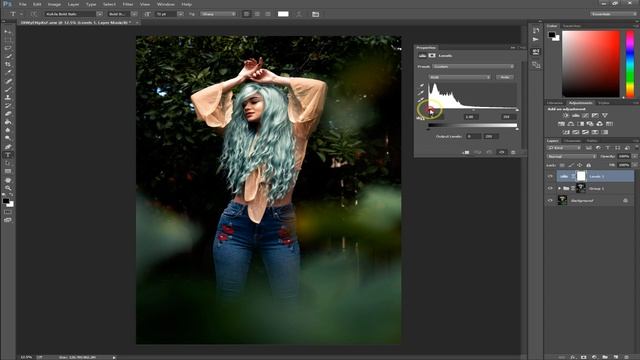Screen dimensions: 640x360
Task: Click the Change Screen Mode icon
Action: coord(8,220)
